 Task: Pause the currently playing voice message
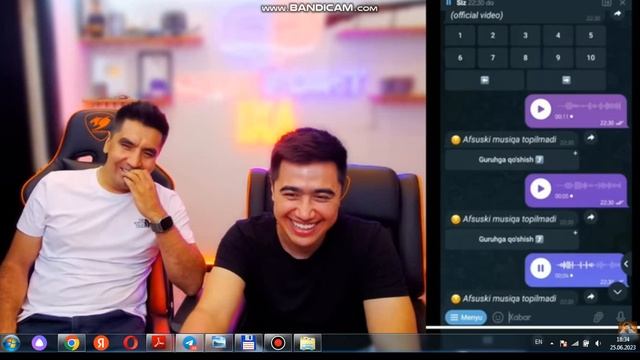pyautogui.click(x=540, y=268)
